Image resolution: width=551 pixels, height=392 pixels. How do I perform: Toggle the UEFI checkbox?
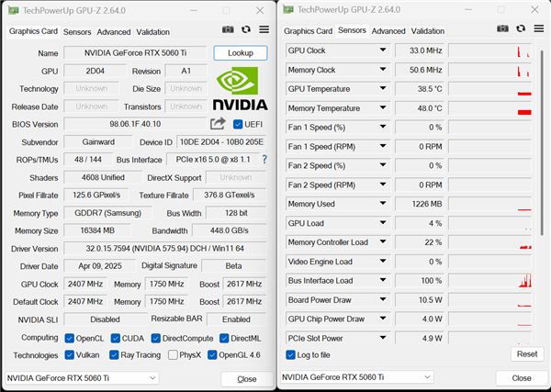tap(238, 125)
